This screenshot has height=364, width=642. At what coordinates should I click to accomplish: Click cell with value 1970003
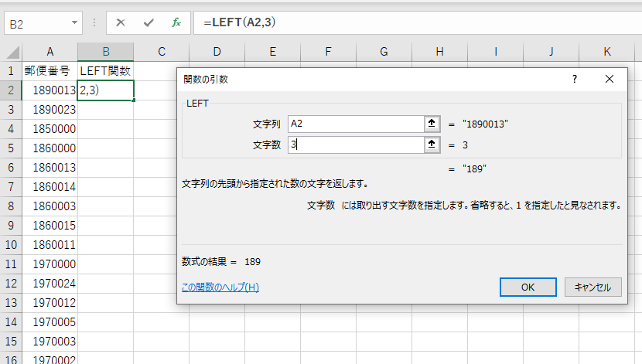pyautogui.click(x=50, y=341)
